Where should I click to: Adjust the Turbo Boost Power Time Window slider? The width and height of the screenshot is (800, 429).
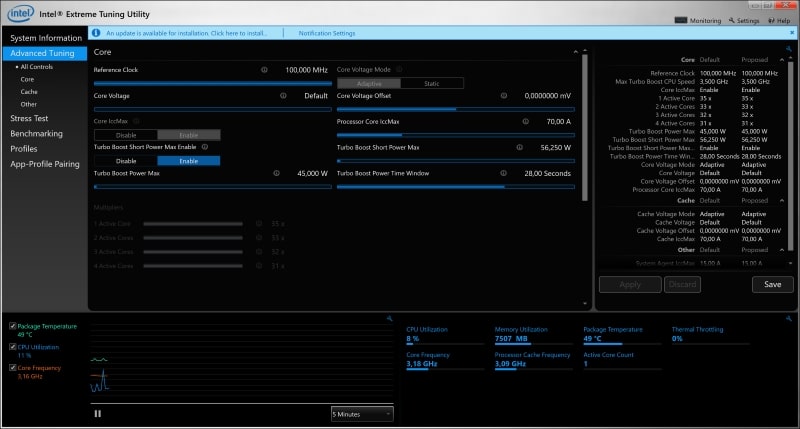456,187
